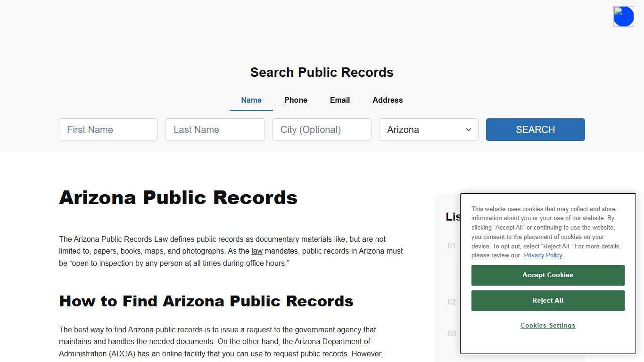This screenshot has width=644, height=362.
Task: Switch to the Email search tab
Action: point(339,100)
